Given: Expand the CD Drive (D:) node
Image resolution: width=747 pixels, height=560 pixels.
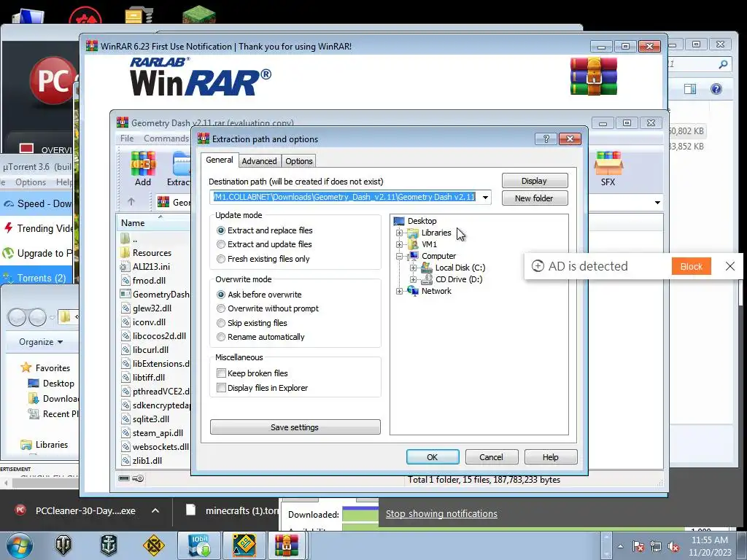Looking at the screenshot, I should coord(413,279).
